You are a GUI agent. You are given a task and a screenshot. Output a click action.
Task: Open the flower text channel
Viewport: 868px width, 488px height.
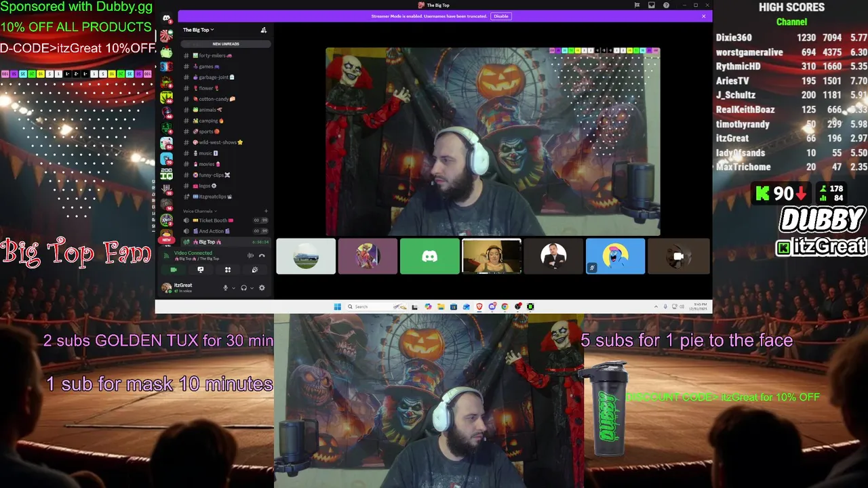point(225,88)
